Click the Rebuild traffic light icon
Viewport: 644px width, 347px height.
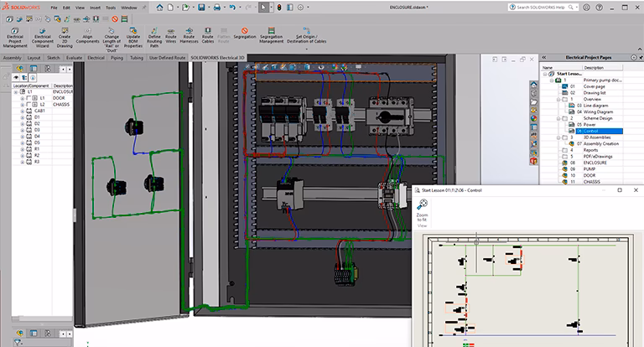tap(279, 8)
